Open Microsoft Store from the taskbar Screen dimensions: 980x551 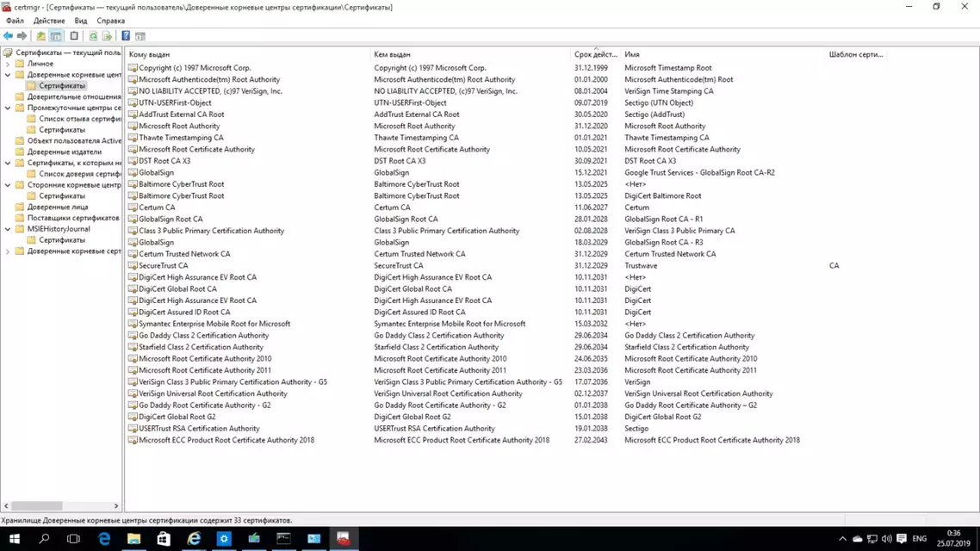(164, 538)
